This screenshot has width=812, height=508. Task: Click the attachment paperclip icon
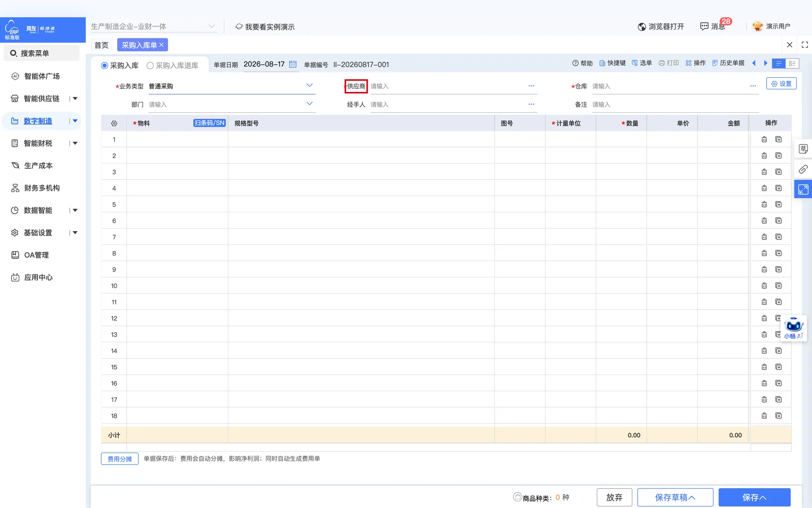coord(803,169)
